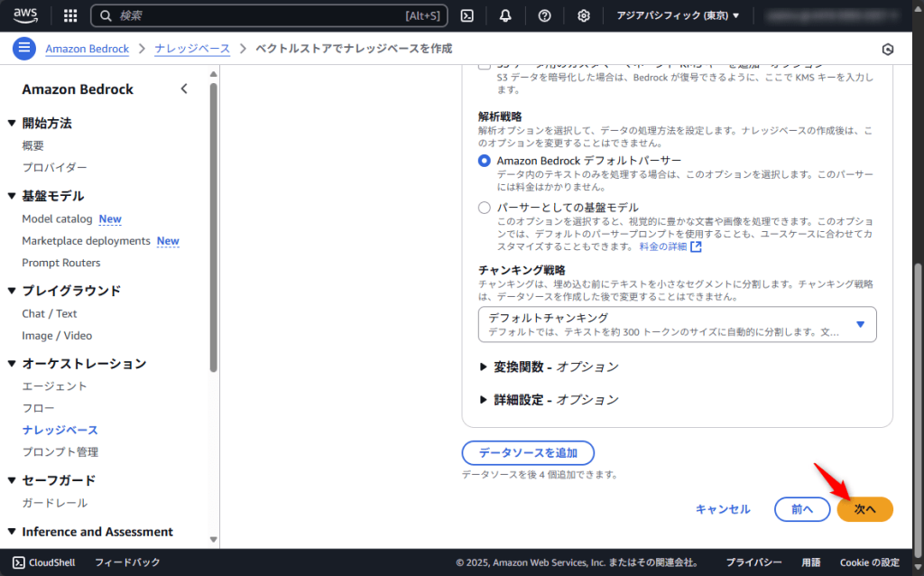Screen dimensions: 924x576
Task: Open 用語 footer link
Action: pos(811,562)
